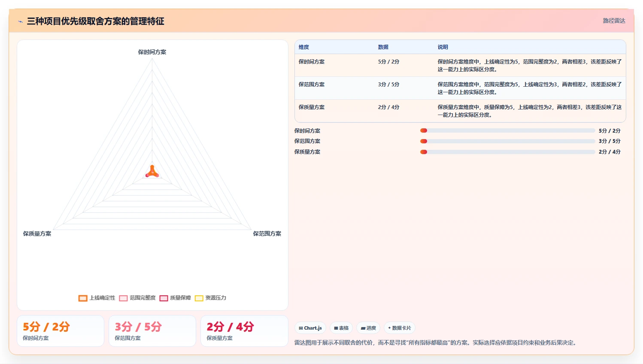Click the 进度 tag chip
Screen dimensions: 643x364
pos(368,328)
